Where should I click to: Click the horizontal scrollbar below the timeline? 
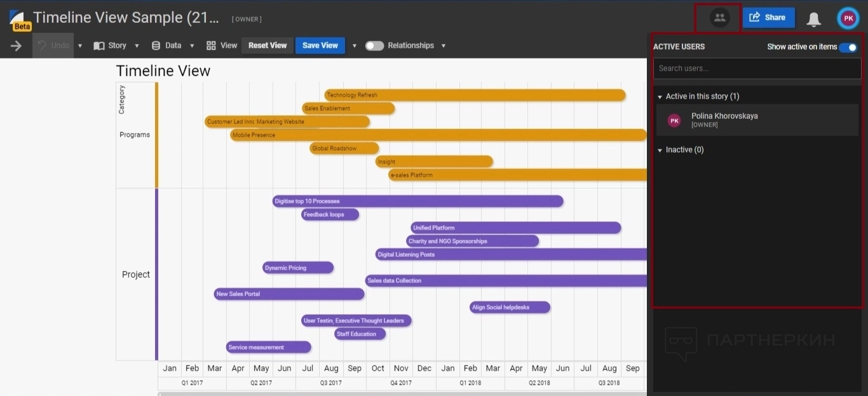pos(402,394)
